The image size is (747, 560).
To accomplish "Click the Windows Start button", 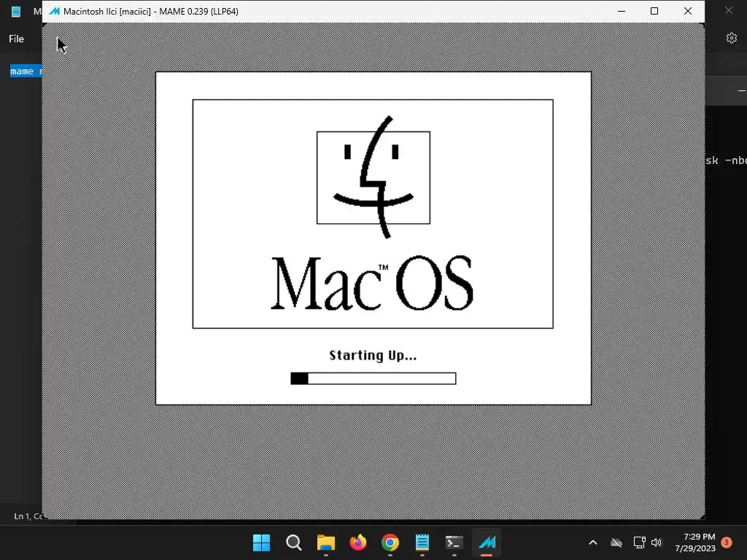I will (261, 542).
